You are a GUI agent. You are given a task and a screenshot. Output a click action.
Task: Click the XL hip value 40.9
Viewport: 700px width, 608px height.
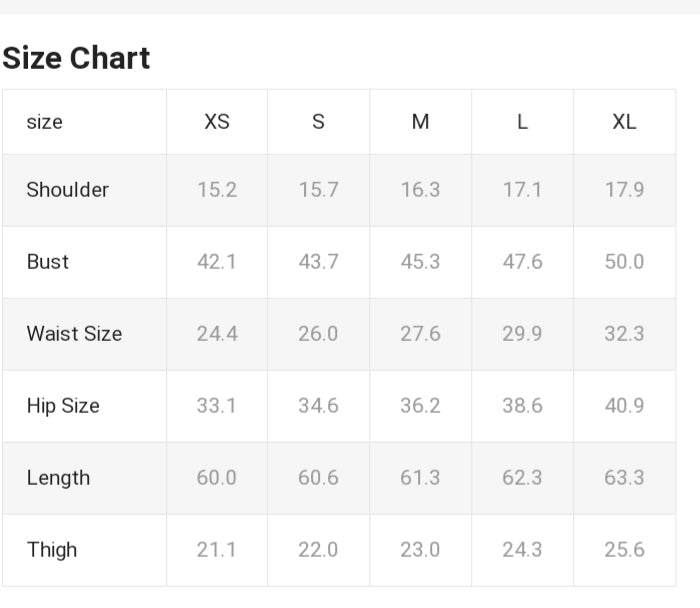[x=624, y=406]
